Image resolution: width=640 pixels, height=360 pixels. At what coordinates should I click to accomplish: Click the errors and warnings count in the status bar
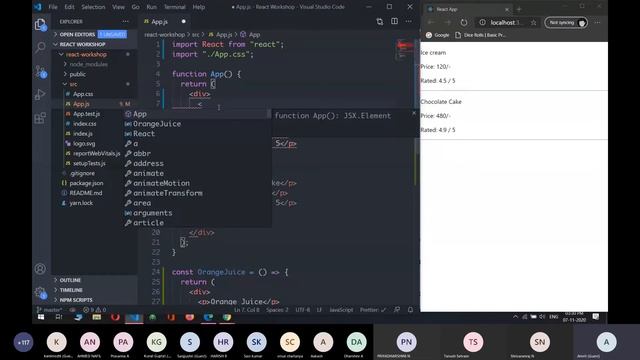(95, 310)
